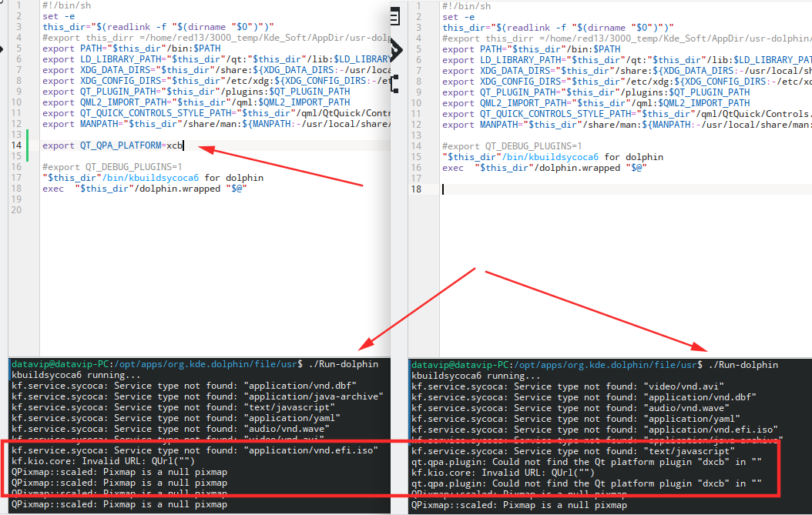
Task: Click first 'dxcb' plugin error line in right terminal
Action: pos(586,462)
